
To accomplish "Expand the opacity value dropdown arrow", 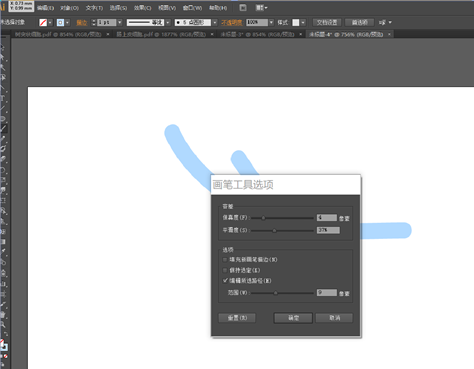I will pyautogui.click(x=271, y=22).
